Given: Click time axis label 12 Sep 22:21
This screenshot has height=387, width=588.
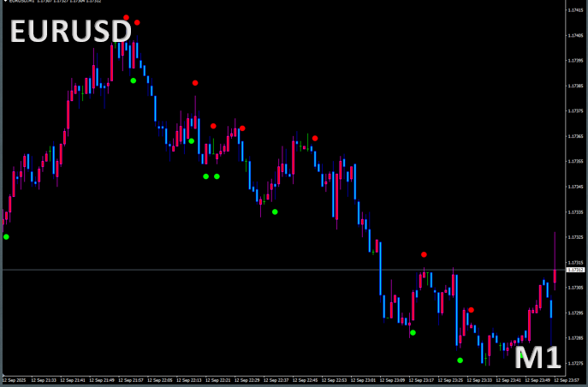Looking at the screenshot, I should coord(218,380).
